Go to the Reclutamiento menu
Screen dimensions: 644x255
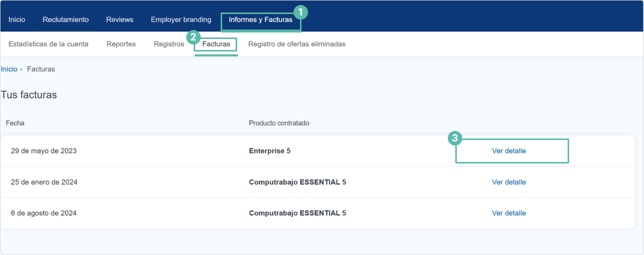point(65,19)
